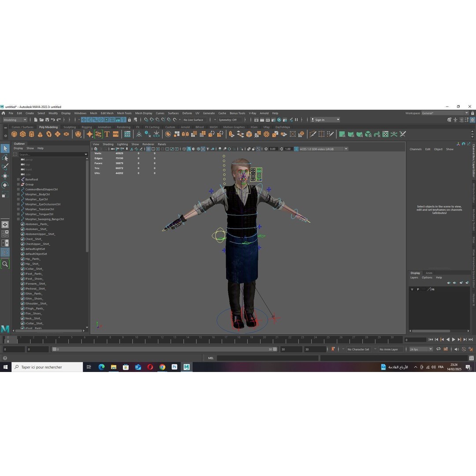
Task: Click the polygon sphere shelf icon
Action: click(14, 134)
